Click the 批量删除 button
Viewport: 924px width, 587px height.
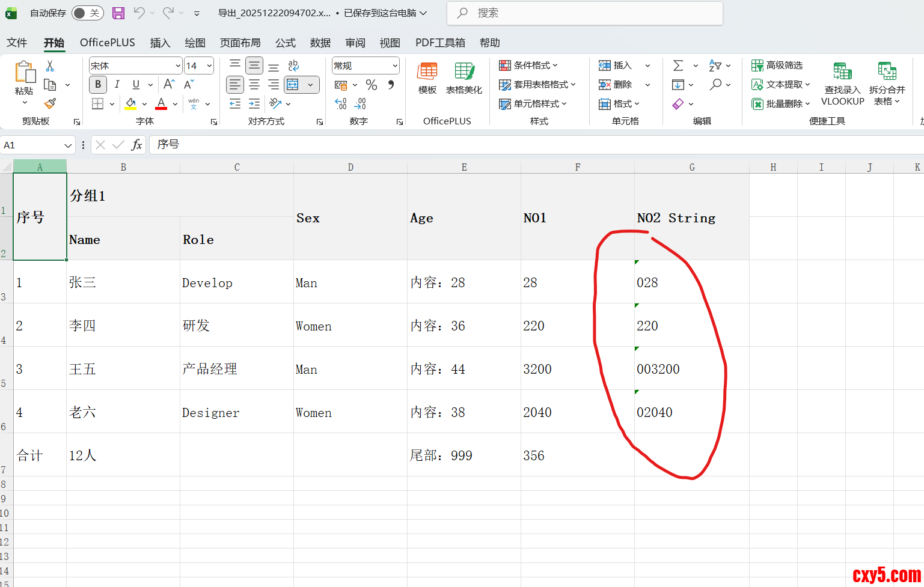click(x=781, y=104)
